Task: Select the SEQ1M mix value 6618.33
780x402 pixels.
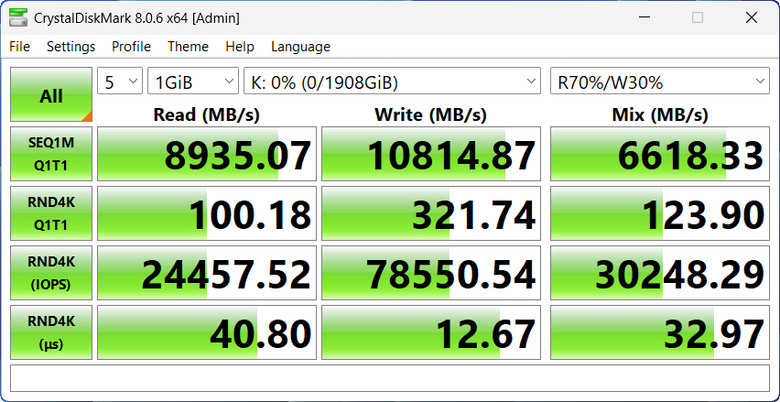Action: click(660, 154)
